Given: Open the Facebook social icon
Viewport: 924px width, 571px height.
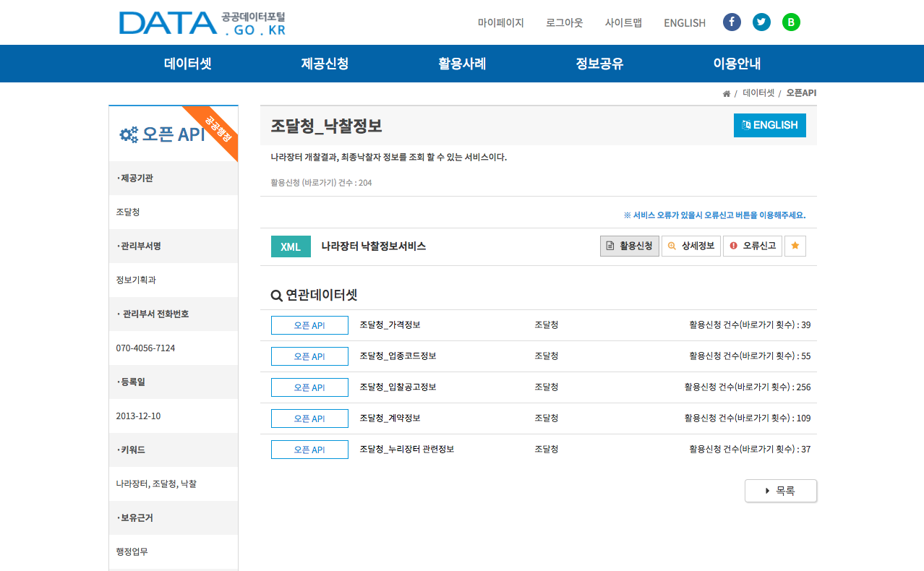Looking at the screenshot, I should click(x=732, y=22).
